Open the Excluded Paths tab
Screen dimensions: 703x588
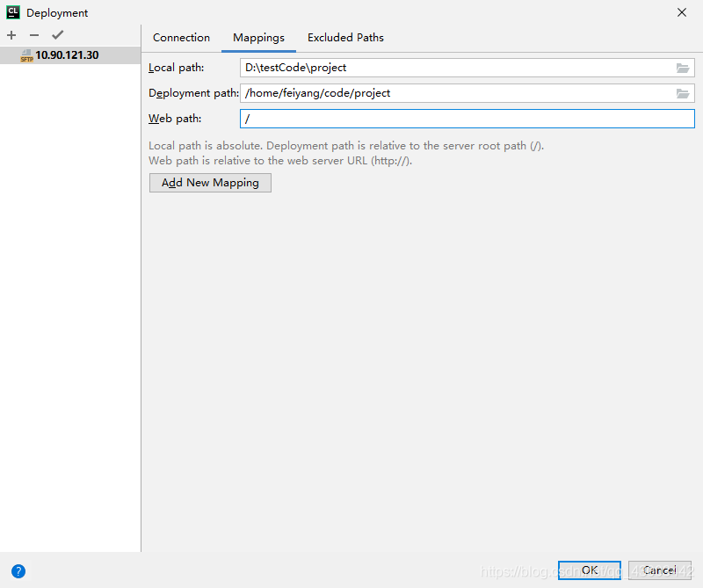(345, 38)
